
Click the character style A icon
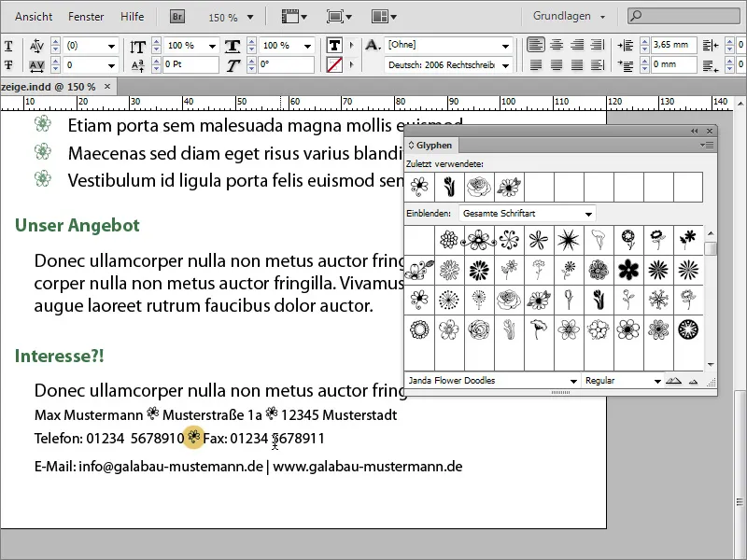click(373, 45)
